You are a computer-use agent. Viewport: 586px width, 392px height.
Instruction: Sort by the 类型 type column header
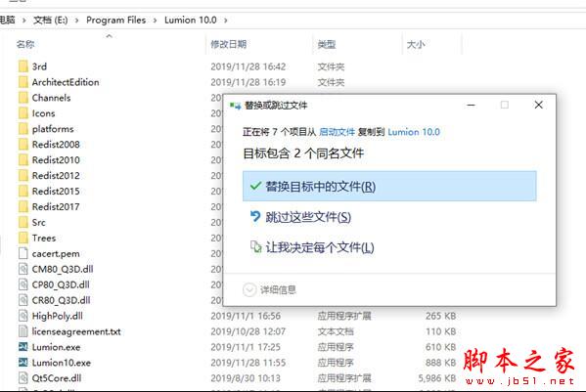[x=326, y=44]
